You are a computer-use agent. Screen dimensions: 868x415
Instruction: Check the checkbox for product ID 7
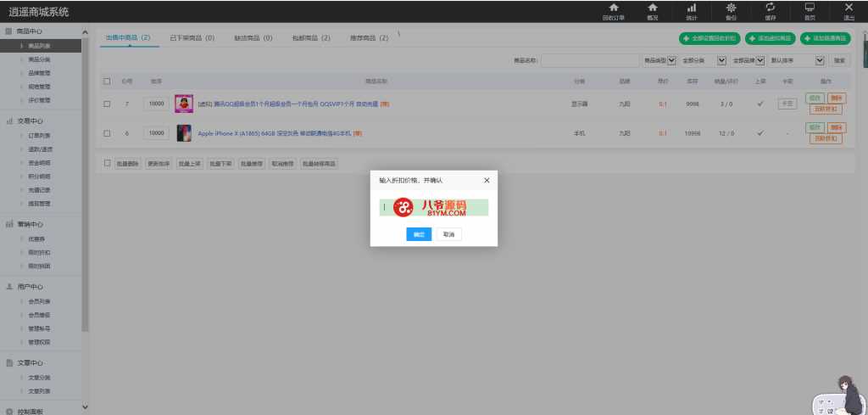click(107, 104)
